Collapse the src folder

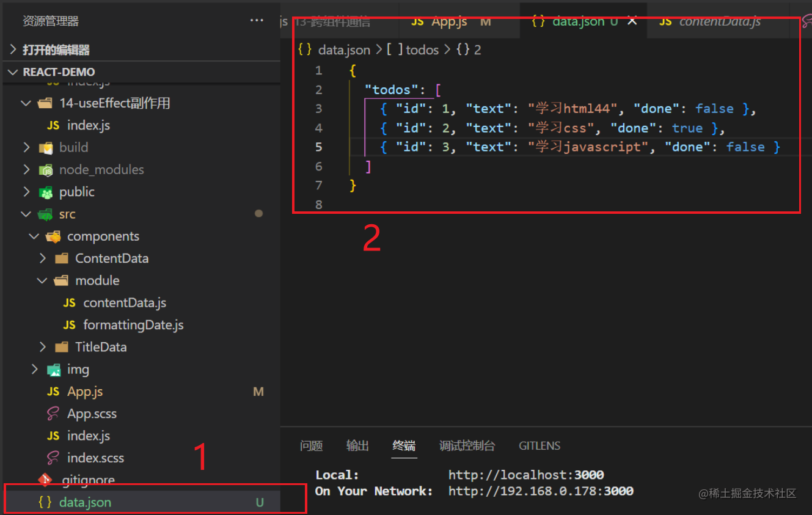pos(26,214)
